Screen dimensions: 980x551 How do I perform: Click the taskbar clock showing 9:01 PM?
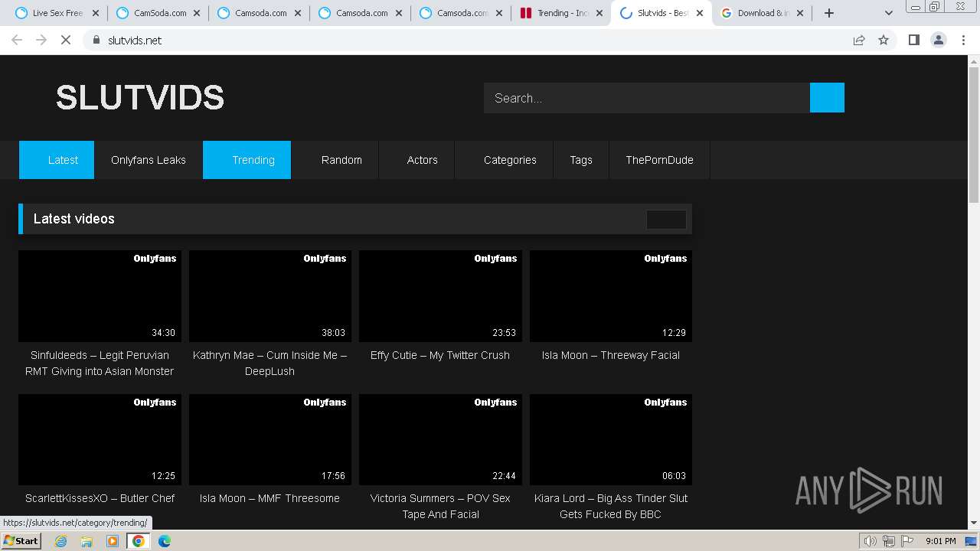940,541
